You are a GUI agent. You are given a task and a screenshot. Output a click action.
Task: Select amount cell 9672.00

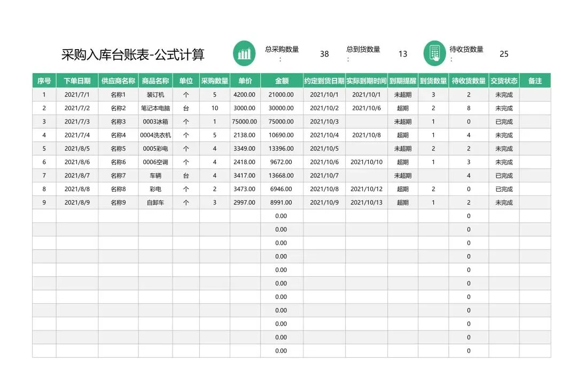281,162
